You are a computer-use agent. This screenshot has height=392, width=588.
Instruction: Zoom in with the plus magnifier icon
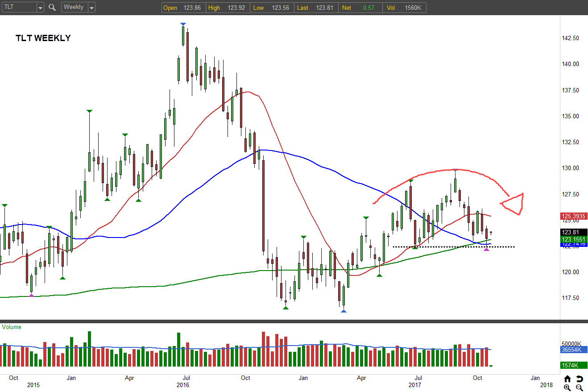tap(567, 388)
